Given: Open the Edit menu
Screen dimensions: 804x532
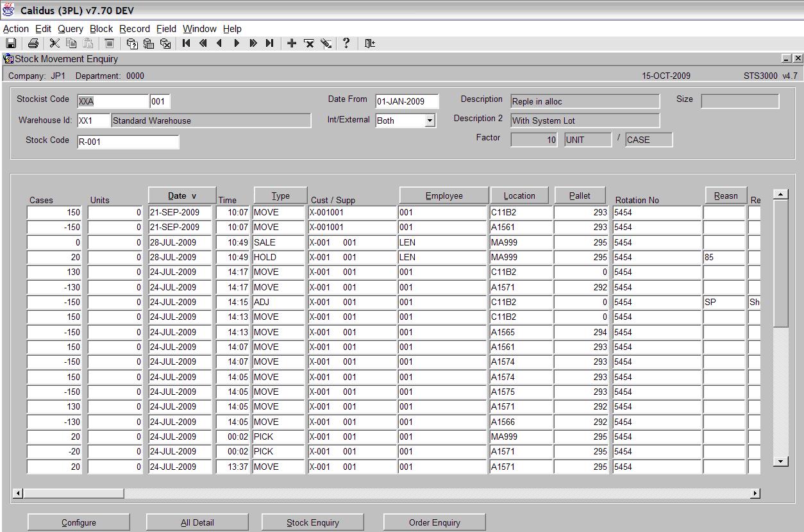Looking at the screenshot, I should pyautogui.click(x=43, y=29).
